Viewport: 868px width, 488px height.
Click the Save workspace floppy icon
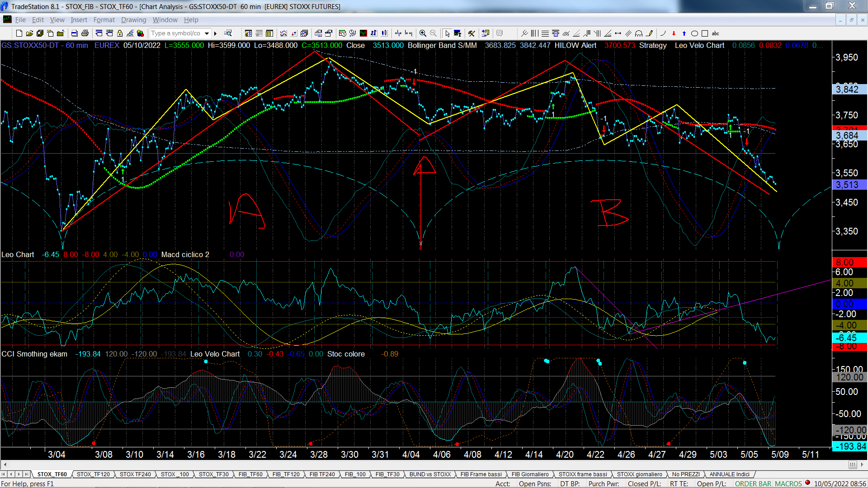tap(40, 33)
